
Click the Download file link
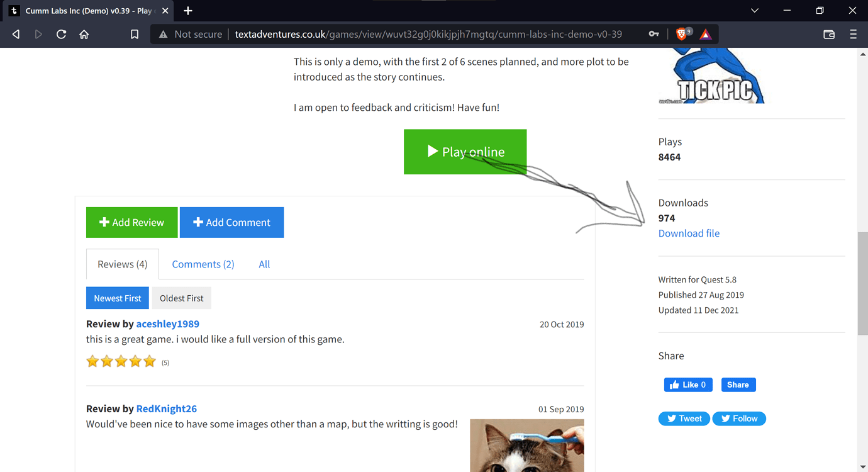click(x=689, y=233)
